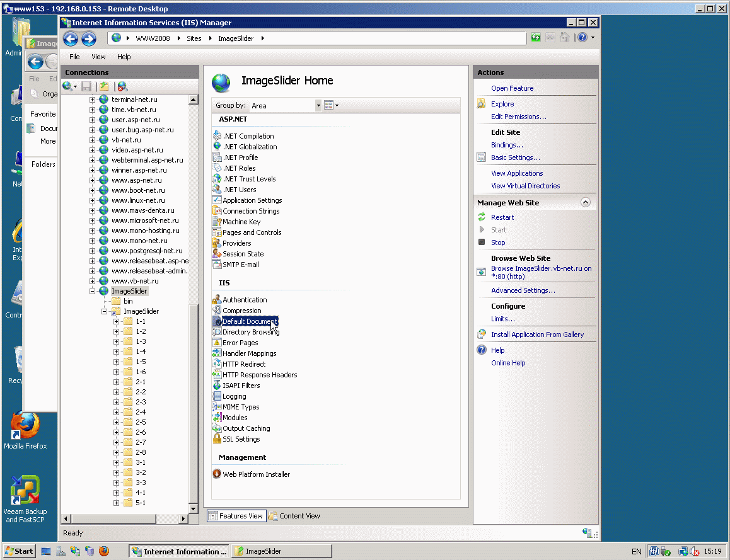The height and width of the screenshot is (560, 730).
Task: Select the 3-3 folder in the tree
Action: tap(141, 483)
